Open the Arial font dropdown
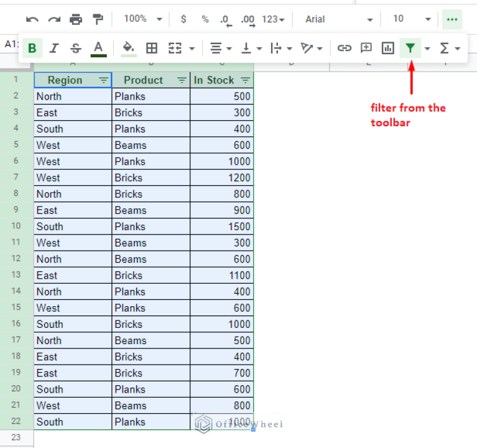 coord(339,19)
